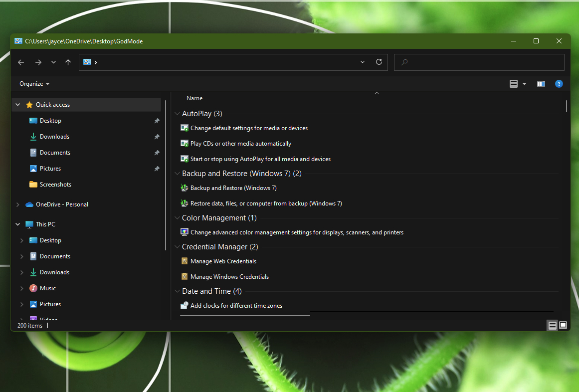Expand OneDrive - Personal
This screenshot has width=579, height=392.
pyautogui.click(x=18, y=204)
